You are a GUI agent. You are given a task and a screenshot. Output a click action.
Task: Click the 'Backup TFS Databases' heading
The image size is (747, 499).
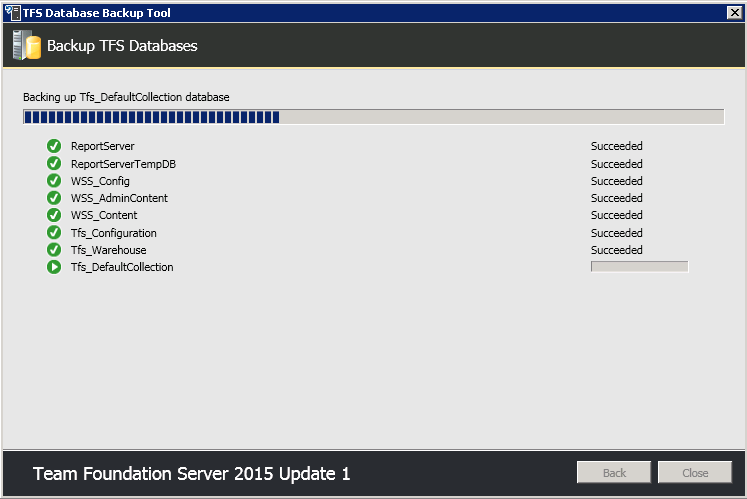pyautogui.click(x=122, y=46)
